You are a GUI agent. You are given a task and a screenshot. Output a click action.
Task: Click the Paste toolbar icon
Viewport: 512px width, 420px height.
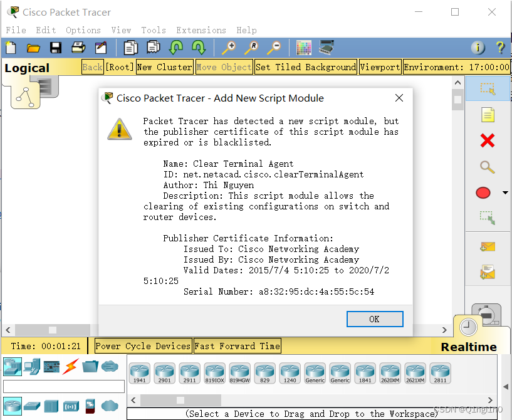point(153,48)
